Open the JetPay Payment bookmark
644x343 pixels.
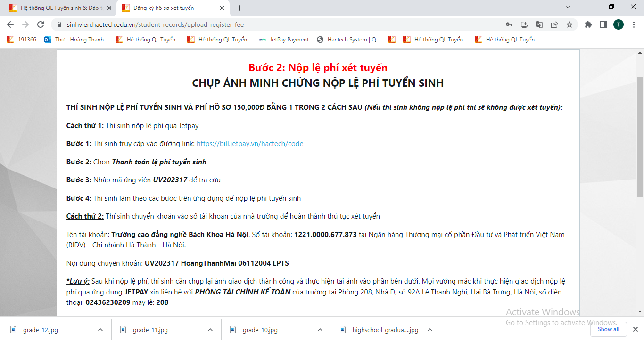click(x=284, y=40)
